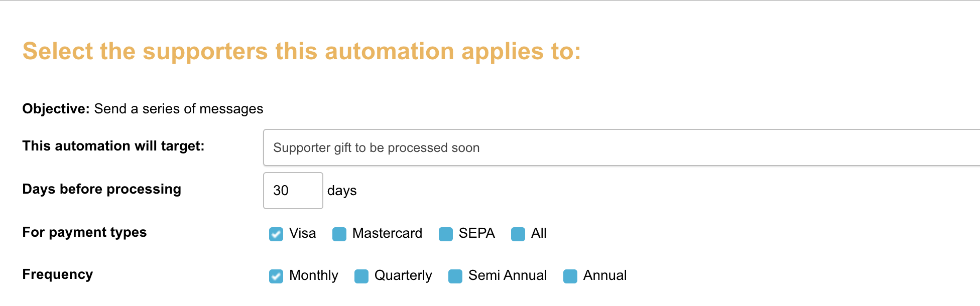
Task: Click the 'This automation will target:' label
Action: [113, 146]
